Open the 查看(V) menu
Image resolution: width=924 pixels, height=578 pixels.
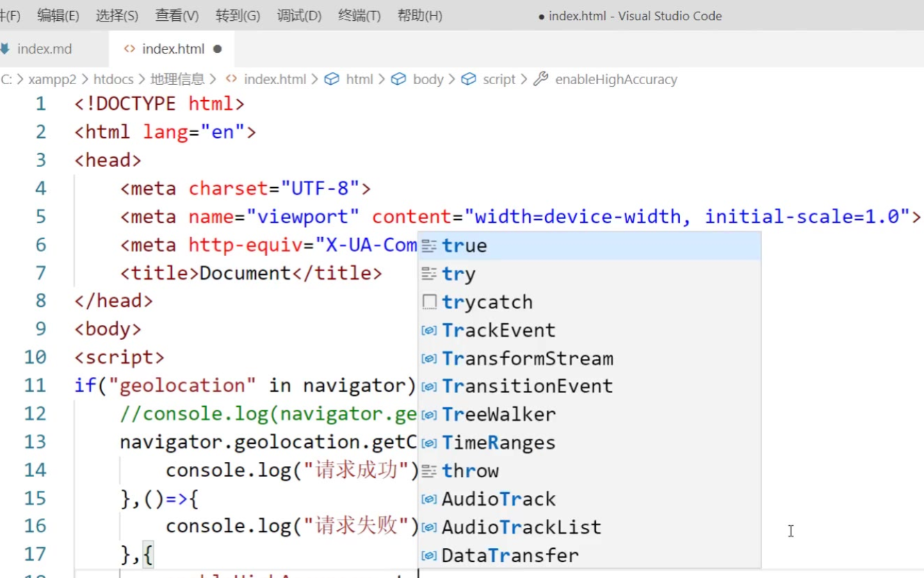click(x=177, y=15)
